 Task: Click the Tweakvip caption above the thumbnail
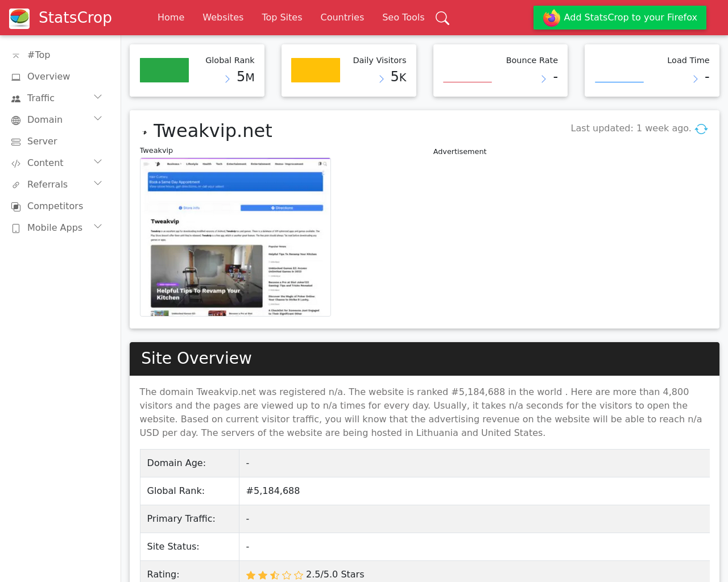click(x=156, y=151)
